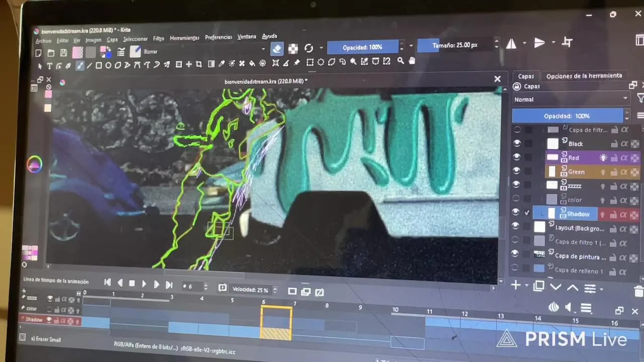644x362 pixels.
Task: Select the Ellipse shape tool
Action: [108, 65]
